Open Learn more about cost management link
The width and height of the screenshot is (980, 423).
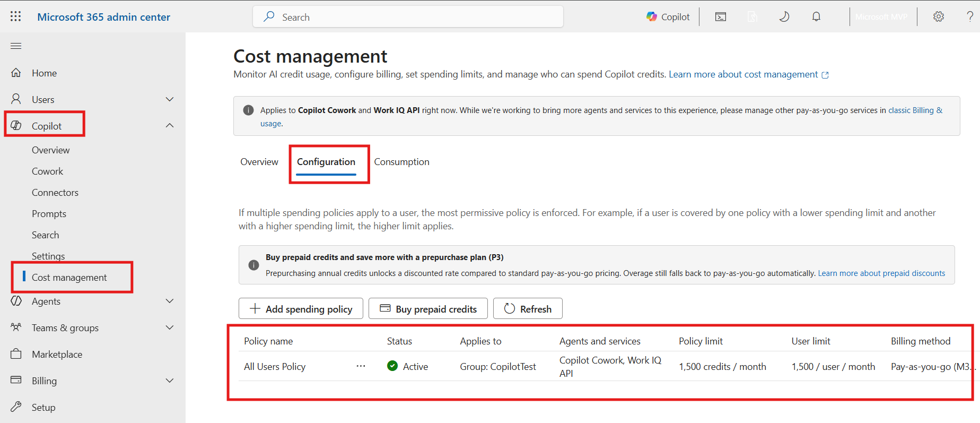(748, 74)
